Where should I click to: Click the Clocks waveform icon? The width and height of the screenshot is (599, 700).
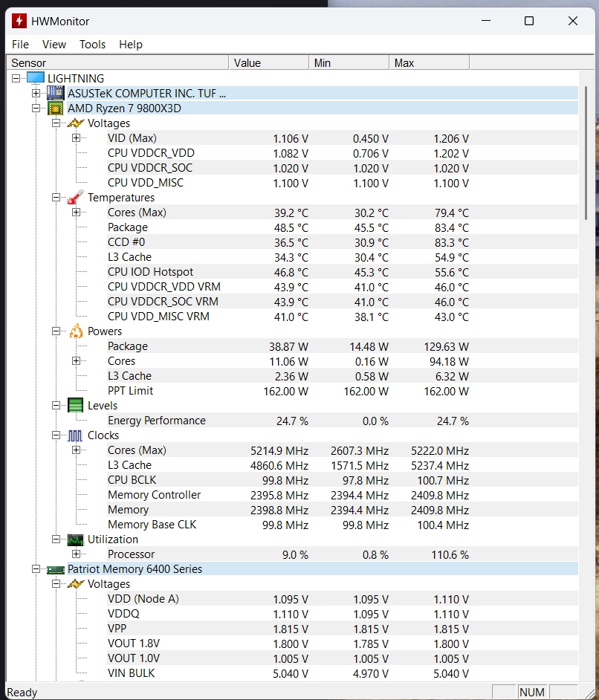pos(75,435)
